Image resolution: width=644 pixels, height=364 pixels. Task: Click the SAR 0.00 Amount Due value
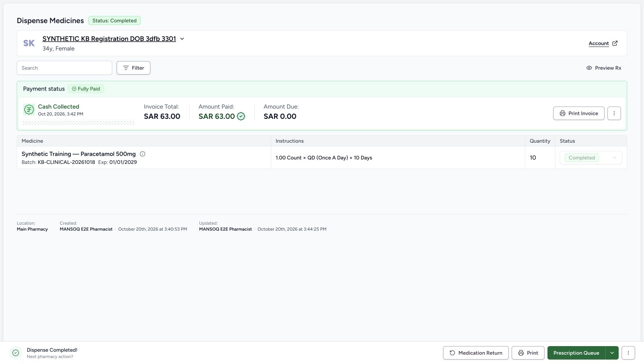point(280,116)
